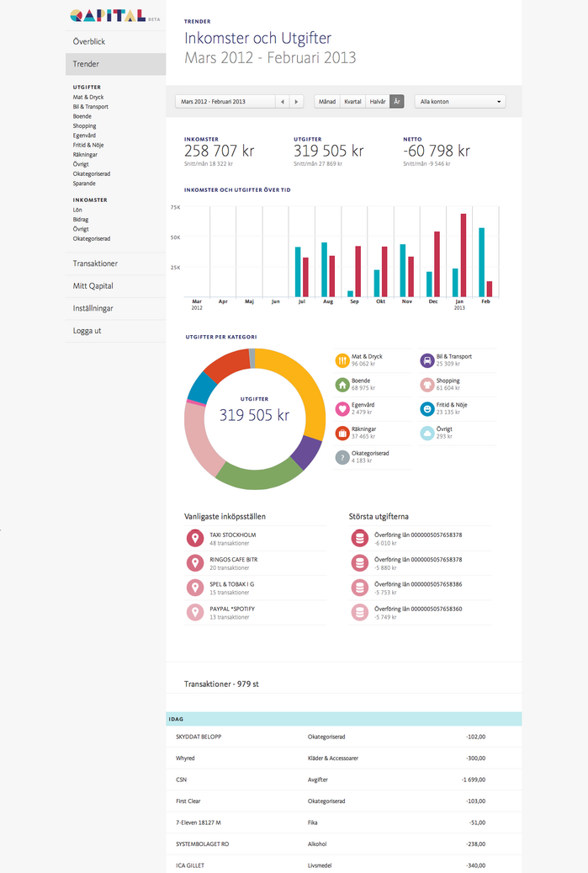Click the Shopping shirt icon
Screen dimensions: 588x873
point(427,385)
